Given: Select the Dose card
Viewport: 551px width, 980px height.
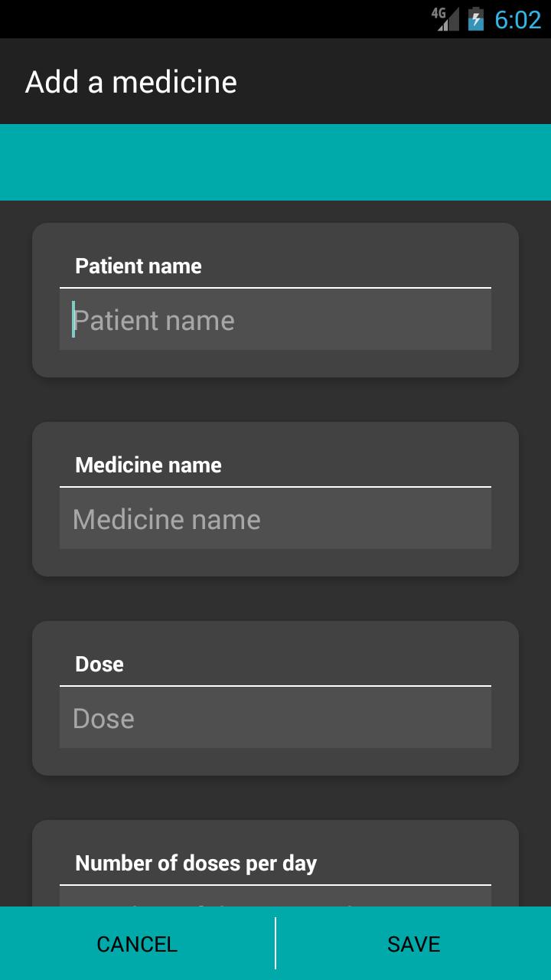Looking at the screenshot, I should (x=275, y=697).
